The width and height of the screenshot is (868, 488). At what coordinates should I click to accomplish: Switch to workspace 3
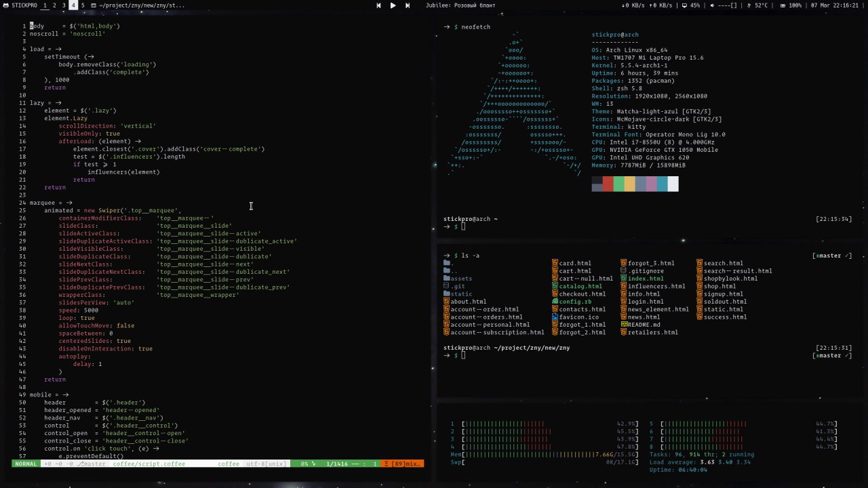pyautogui.click(x=64, y=5)
